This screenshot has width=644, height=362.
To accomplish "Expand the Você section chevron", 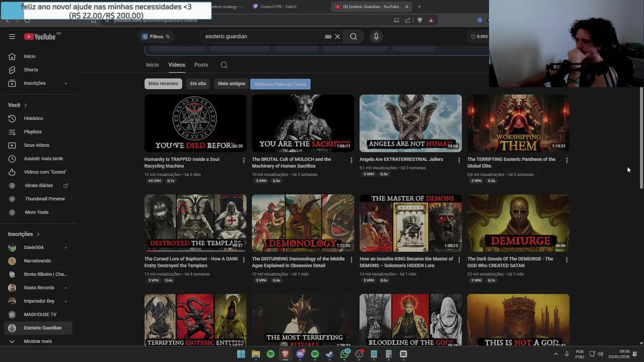I will point(25,105).
